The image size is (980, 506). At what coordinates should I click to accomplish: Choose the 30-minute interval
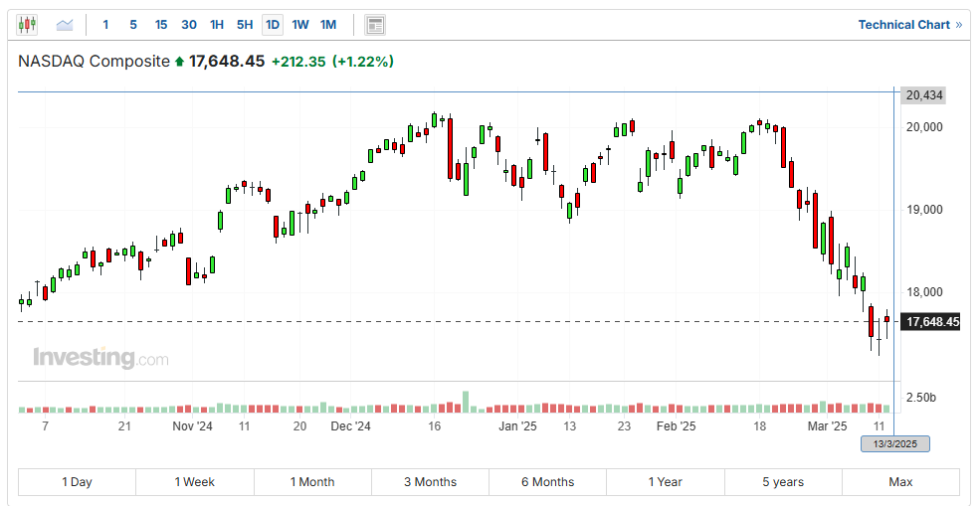189,24
